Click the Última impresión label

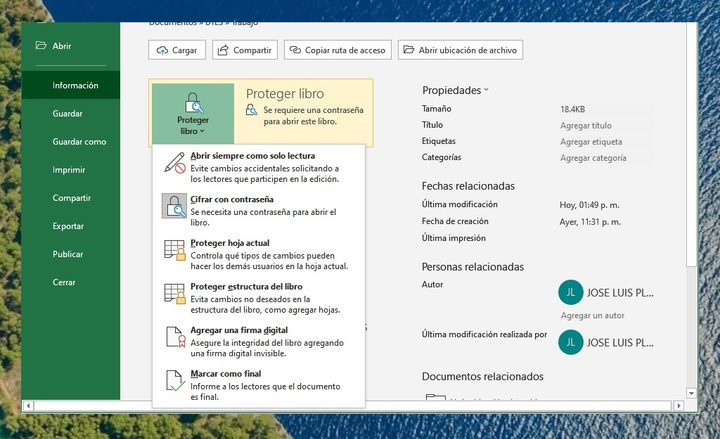tap(453, 238)
